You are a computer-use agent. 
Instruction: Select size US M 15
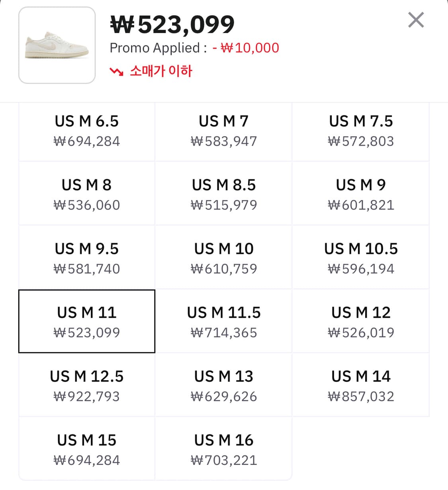pos(87,449)
